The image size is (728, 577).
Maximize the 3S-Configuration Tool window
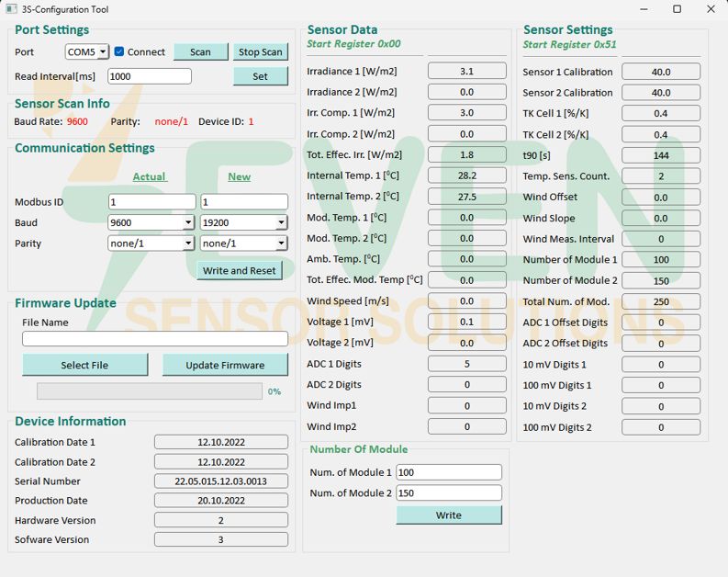click(x=677, y=9)
